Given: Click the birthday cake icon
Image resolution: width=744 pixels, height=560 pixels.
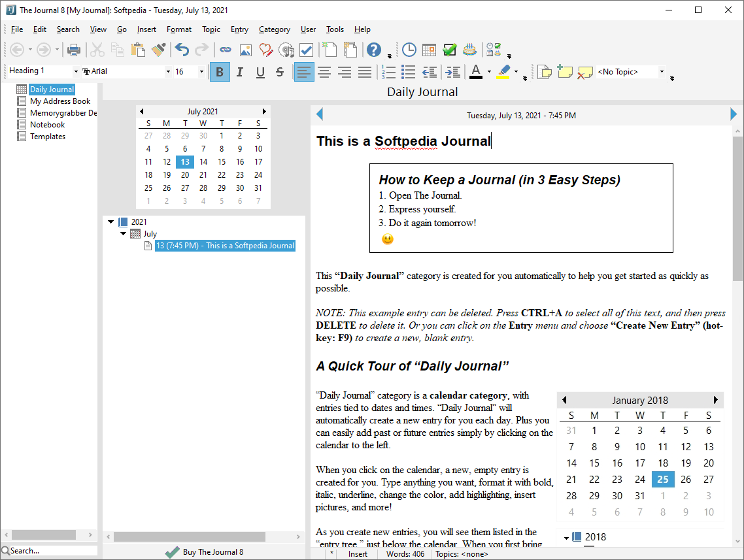Looking at the screenshot, I should tap(470, 50).
